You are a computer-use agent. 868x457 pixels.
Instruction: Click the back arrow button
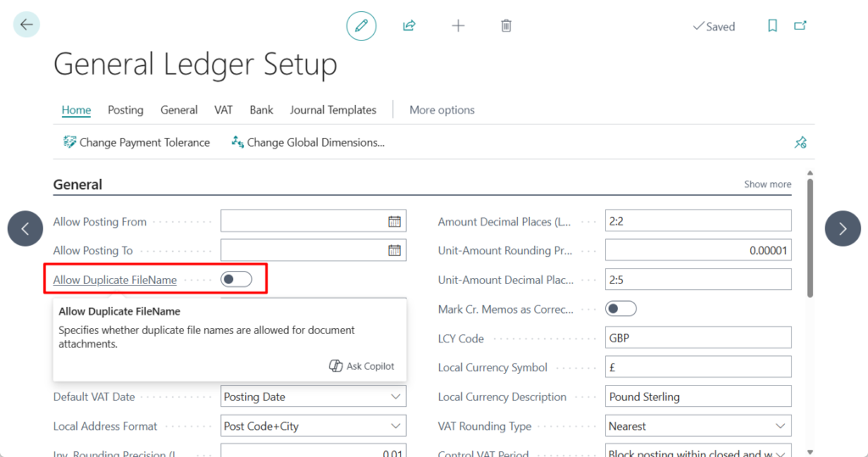click(26, 25)
